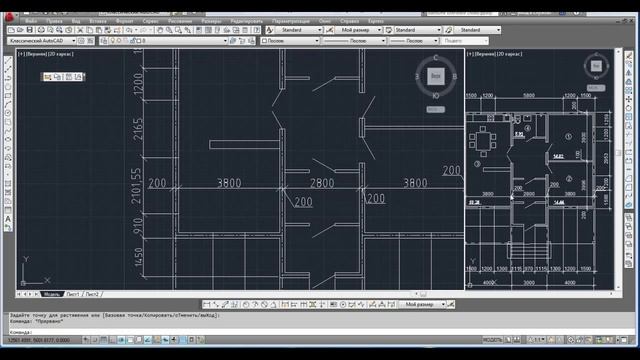The image size is (640, 360).
Task: Open the multileader style Standard dropdown
Action: pyautogui.click(x=498, y=30)
